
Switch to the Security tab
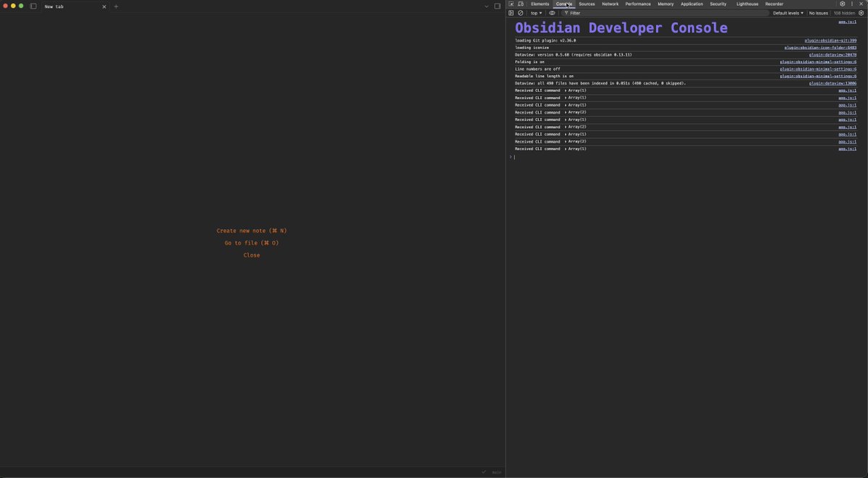coord(718,4)
